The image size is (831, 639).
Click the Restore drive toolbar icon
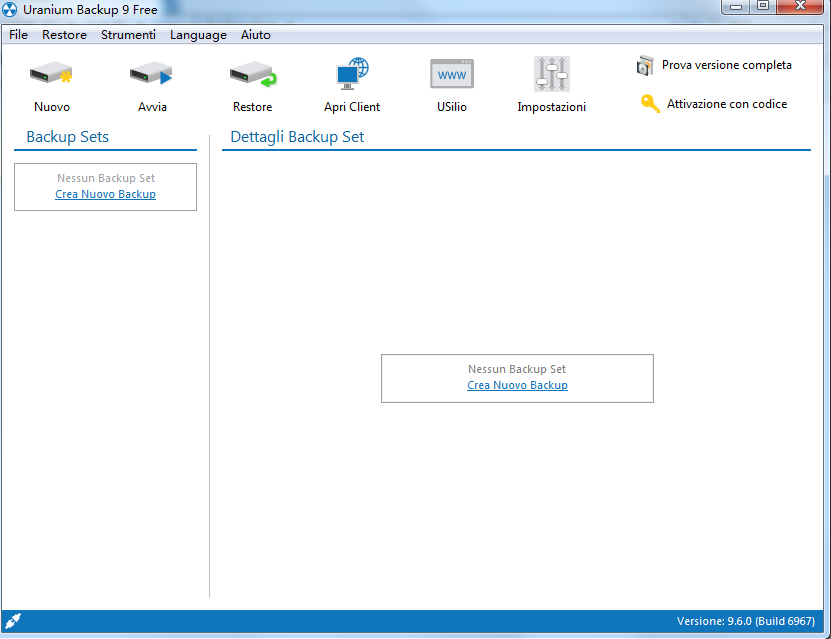pyautogui.click(x=253, y=74)
